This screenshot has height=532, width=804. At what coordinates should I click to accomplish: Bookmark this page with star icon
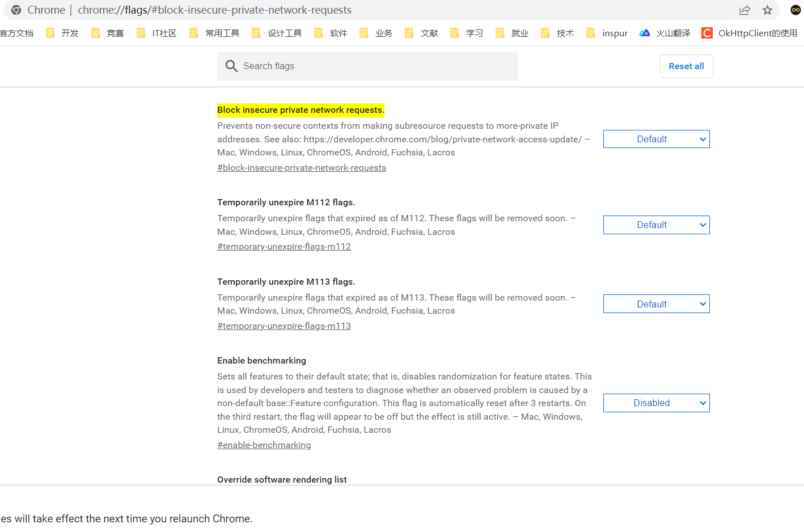pyautogui.click(x=767, y=10)
